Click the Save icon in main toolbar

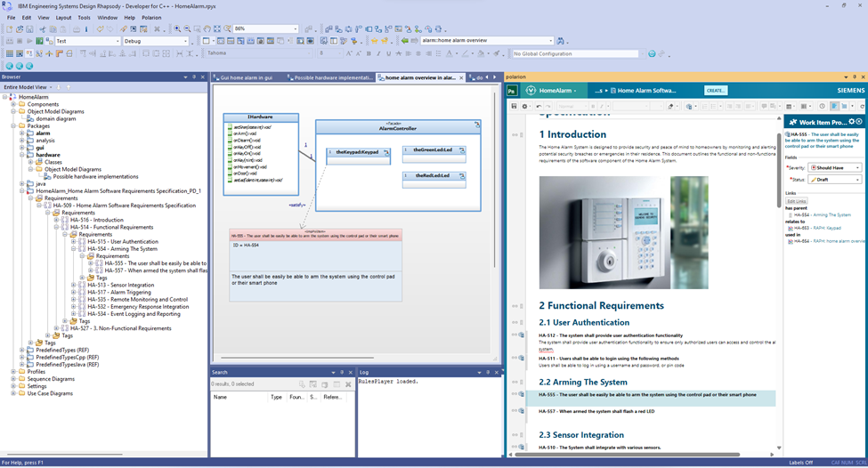[x=29, y=28]
